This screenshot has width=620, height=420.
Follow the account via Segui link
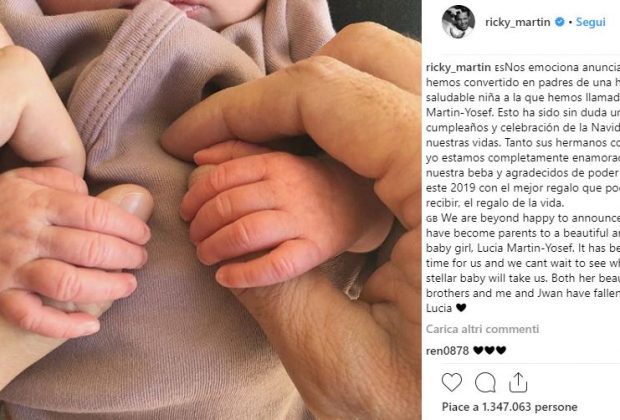click(590, 22)
